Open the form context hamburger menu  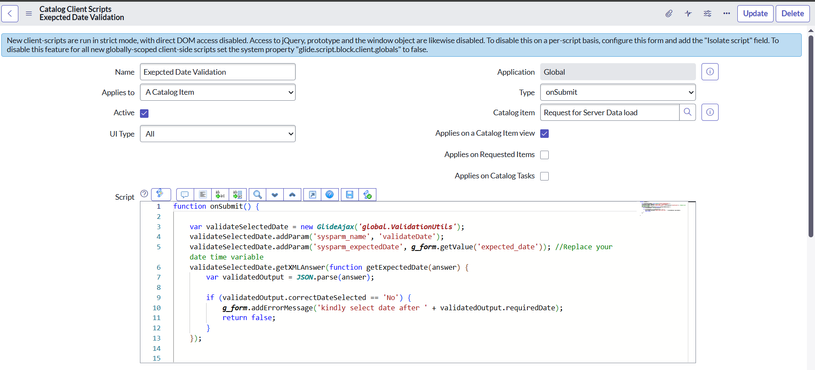[29, 14]
